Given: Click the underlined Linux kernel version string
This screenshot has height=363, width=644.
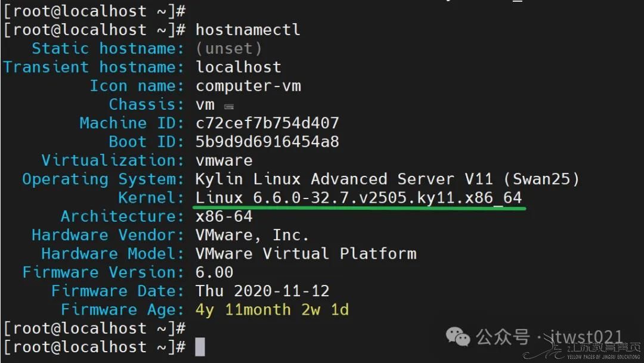Looking at the screenshot, I should 358,198.
